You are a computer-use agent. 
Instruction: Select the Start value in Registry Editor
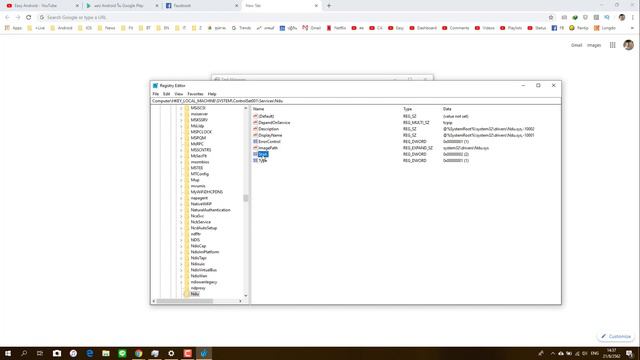tap(263, 154)
